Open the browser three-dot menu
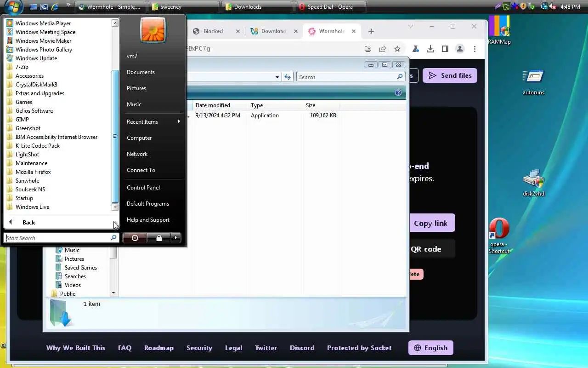The width and height of the screenshot is (588, 368). tap(475, 49)
